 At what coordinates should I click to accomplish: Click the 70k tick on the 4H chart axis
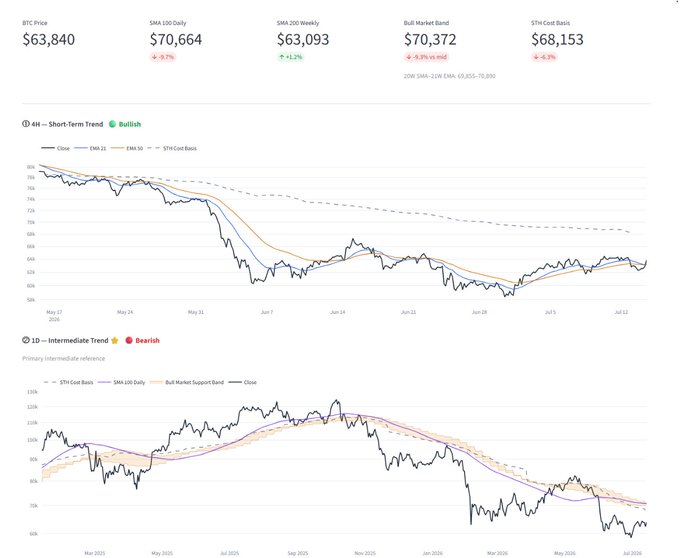tap(31, 222)
